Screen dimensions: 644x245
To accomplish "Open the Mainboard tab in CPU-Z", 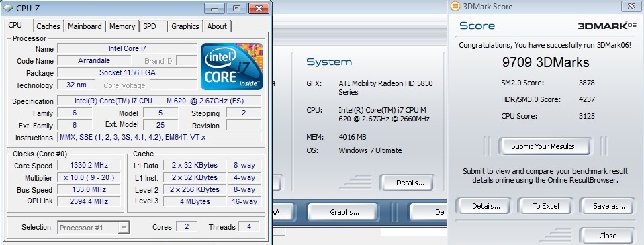I will [x=85, y=26].
